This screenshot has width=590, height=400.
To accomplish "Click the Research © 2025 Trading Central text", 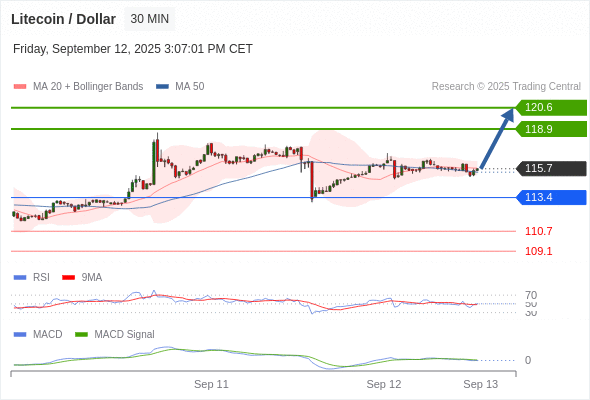I will click(506, 87).
